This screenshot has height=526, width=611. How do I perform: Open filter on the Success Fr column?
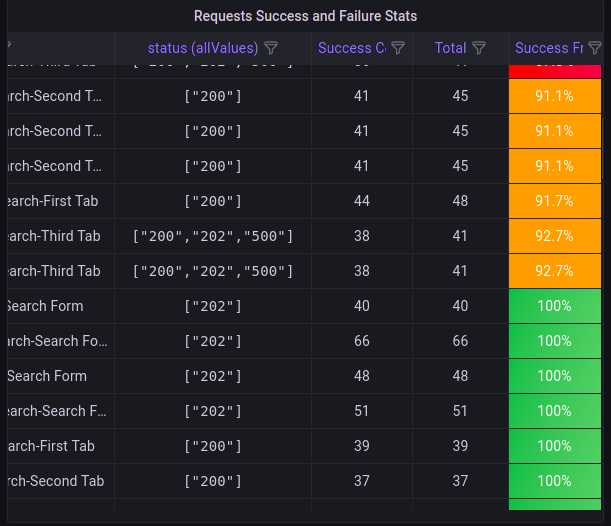[595, 48]
